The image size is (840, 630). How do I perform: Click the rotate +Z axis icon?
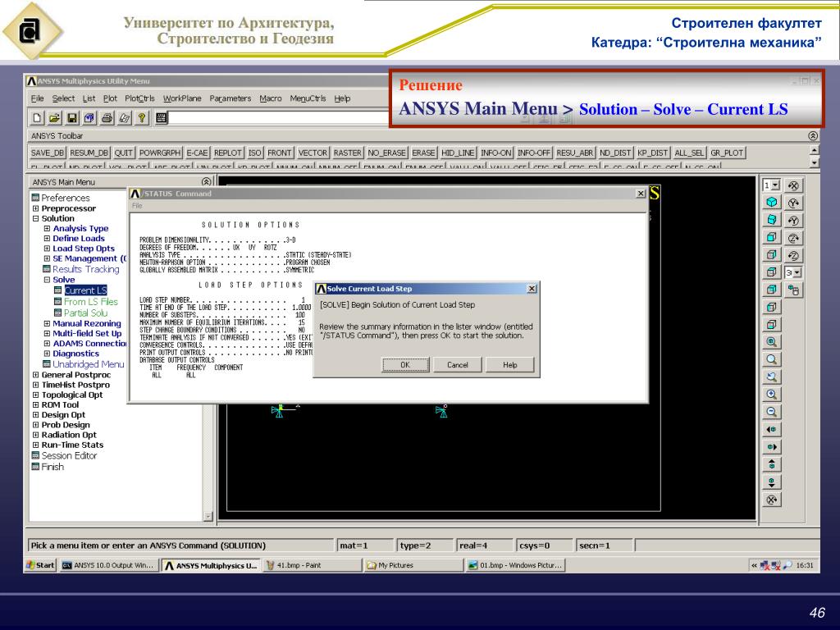(793, 238)
